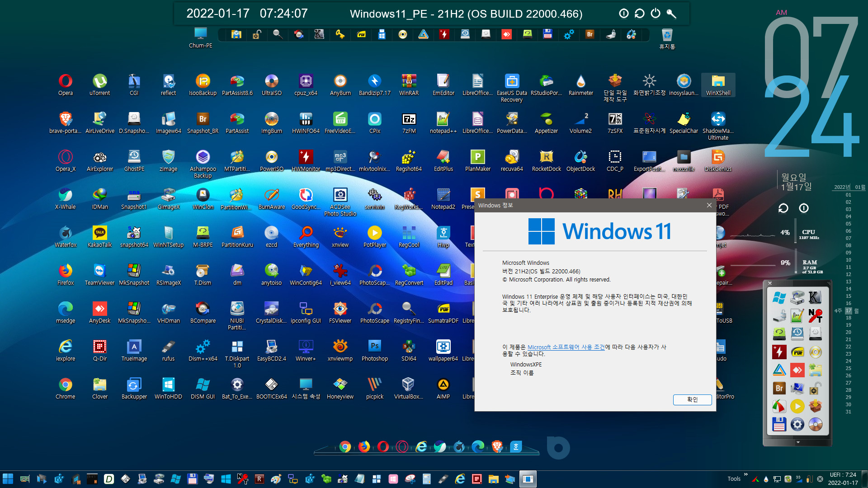868x488 pixels.
Task: Open AnyDesk desktop icon
Action: (100, 313)
